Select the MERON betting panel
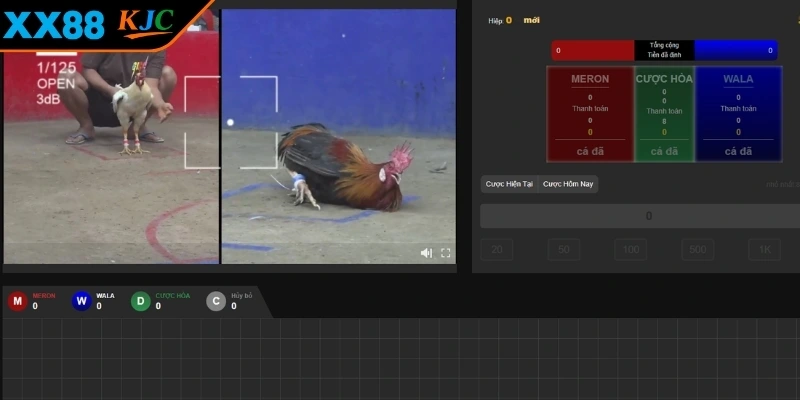 (x=590, y=114)
